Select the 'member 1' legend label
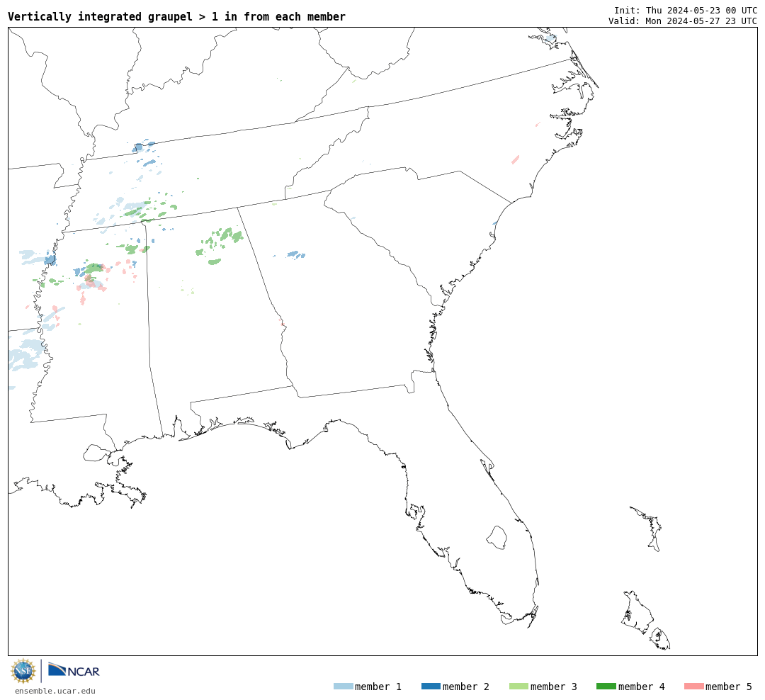The width and height of the screenshot is (765, 700). click(378, 687)
